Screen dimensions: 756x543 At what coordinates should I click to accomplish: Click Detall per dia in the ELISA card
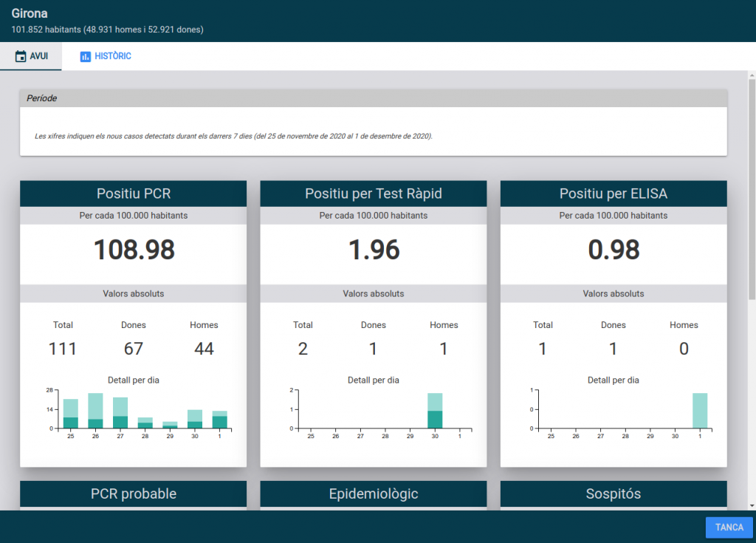[614, 380]
